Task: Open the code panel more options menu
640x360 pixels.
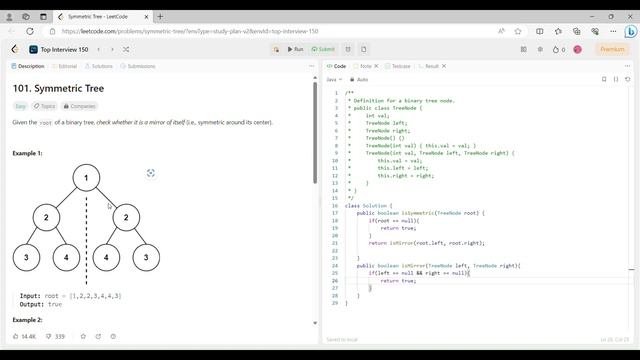Action: pyautogui.click(x=627, y=66)
